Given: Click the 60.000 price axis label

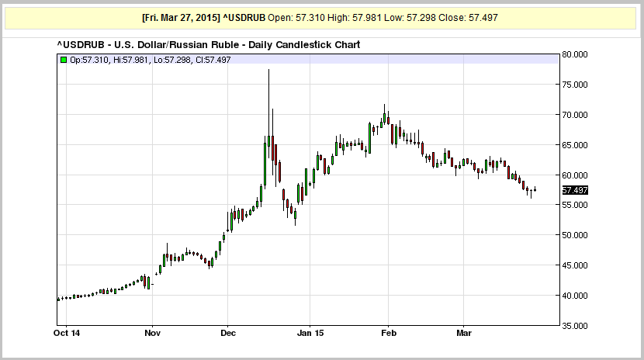Looking at the screenshot, I should pos(575,175).
